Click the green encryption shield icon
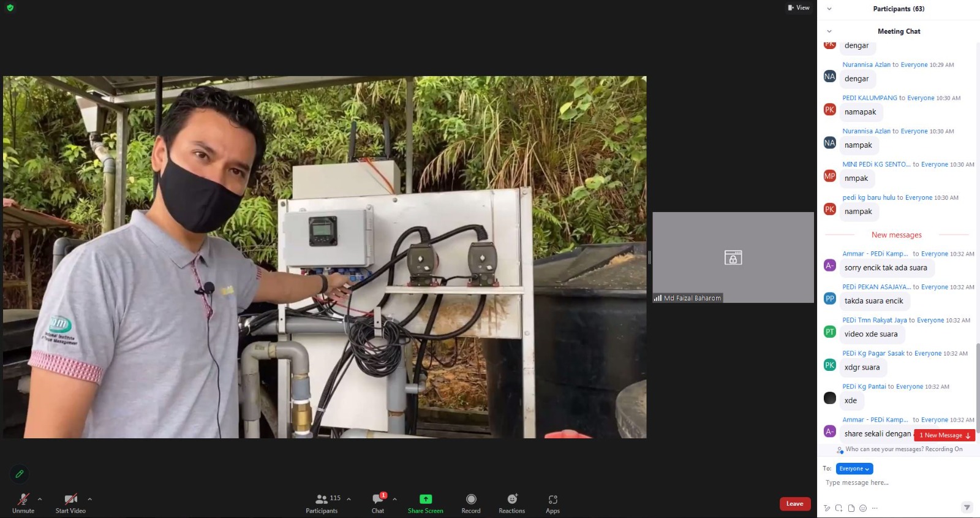The image size is (980, 518). (10, 8)
